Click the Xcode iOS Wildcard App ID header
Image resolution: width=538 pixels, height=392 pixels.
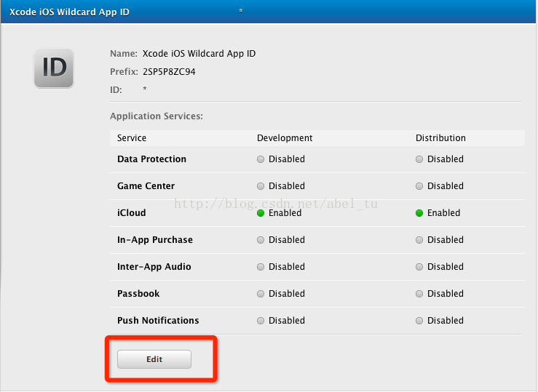(x=69, y=12)
